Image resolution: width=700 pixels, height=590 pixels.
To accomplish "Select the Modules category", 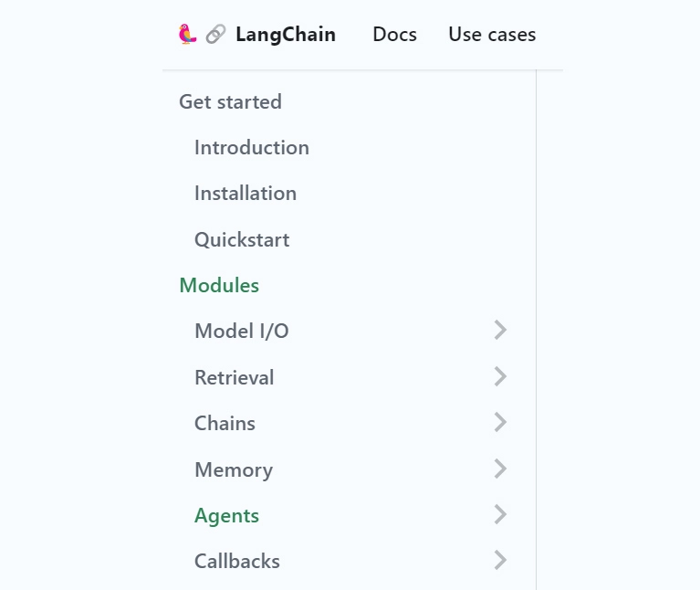I will 219,285.
